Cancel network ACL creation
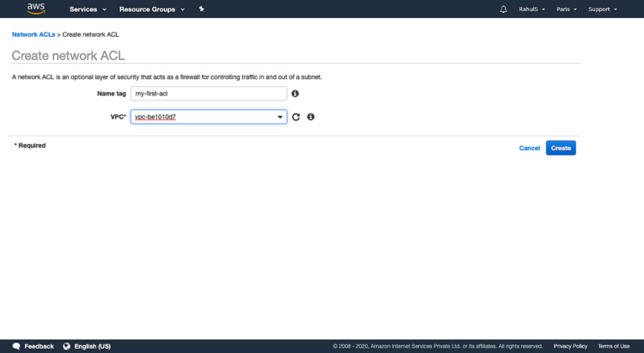 point(529,148)
